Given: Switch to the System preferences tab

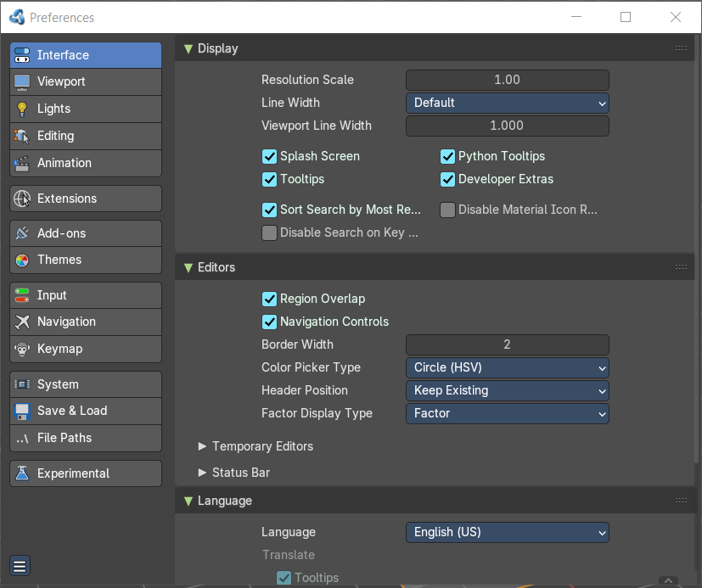Looking at the screenshot, I should (86, 384).
